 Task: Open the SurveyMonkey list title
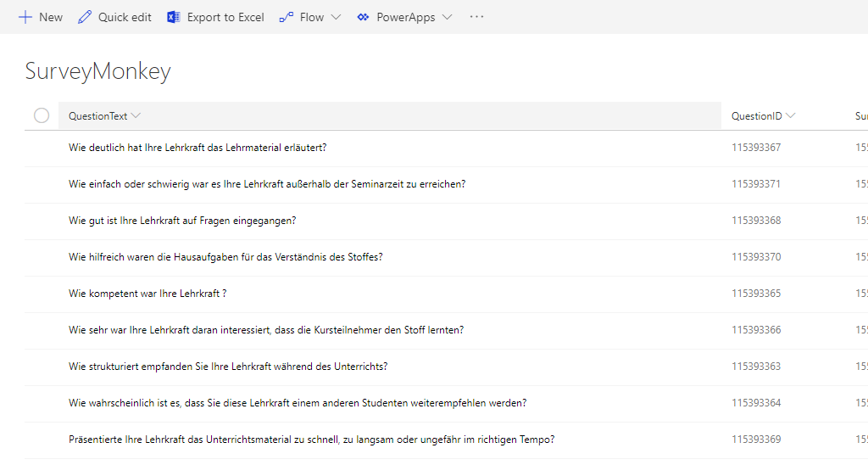(x=98, y=71)
